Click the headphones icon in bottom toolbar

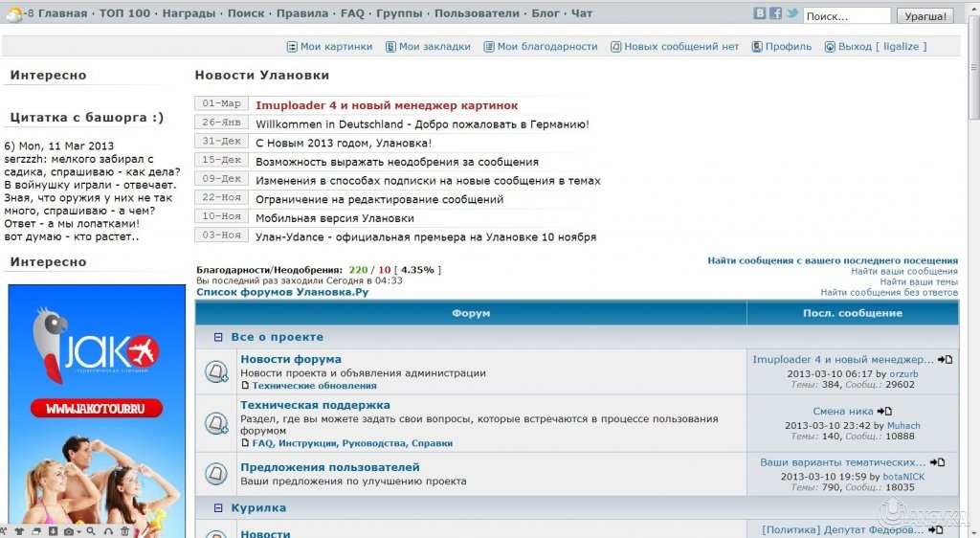tap(108, 531)
